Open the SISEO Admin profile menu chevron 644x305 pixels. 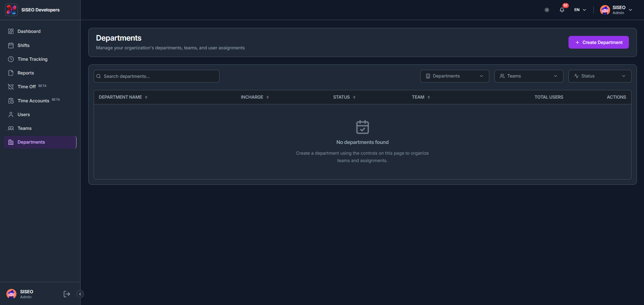coord(630,10)
